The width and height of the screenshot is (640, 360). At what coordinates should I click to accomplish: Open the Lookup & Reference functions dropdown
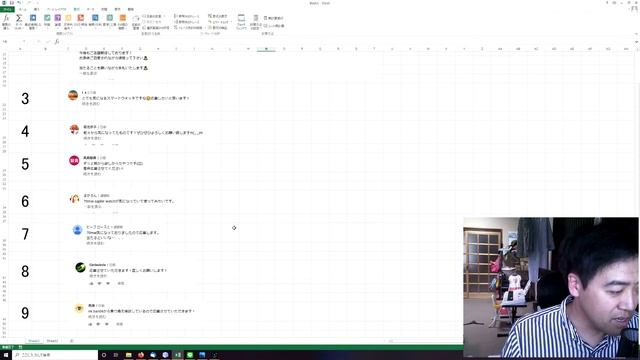pyautogui.click(x=95, y=22)
